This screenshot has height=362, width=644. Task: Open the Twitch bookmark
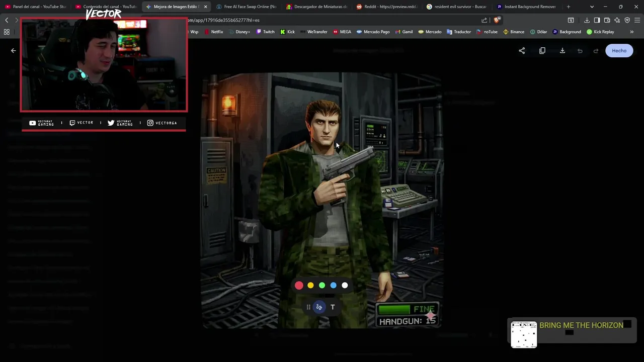point(265,32)
